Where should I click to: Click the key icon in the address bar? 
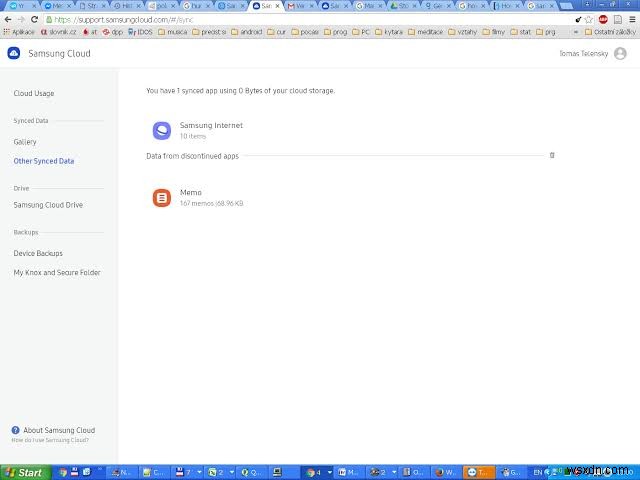[578, 20]
